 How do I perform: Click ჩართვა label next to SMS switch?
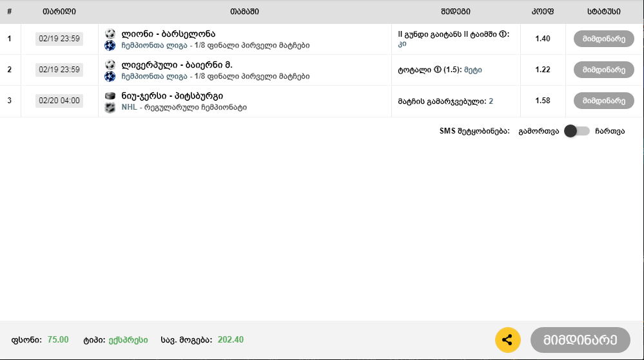click(x=610, y=131)
